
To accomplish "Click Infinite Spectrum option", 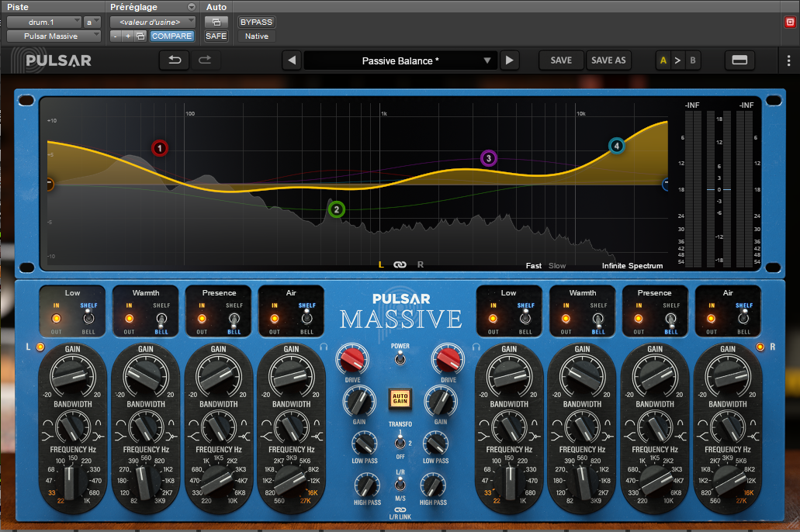I will (x=632, y=266).
